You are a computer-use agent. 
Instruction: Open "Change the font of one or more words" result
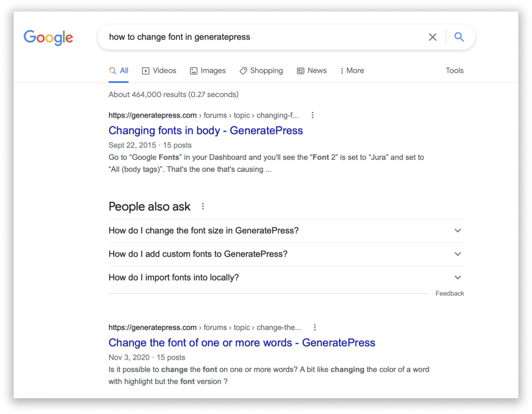pyautogui.click(x=242, y=343)
